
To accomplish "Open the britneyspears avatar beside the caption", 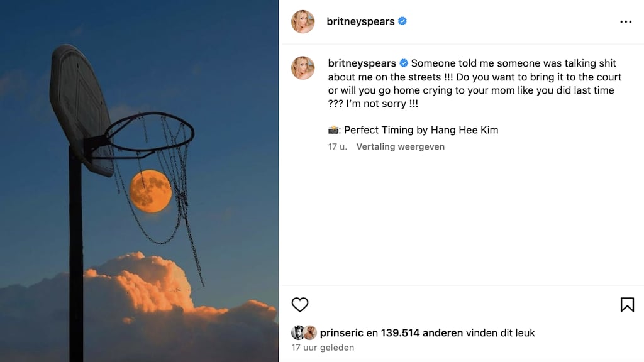I will 303,68.
